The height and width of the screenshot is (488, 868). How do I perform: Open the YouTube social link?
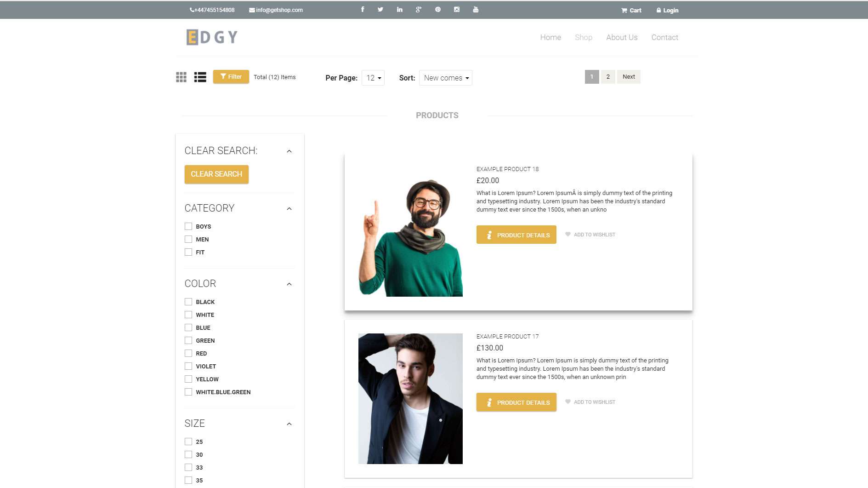[476, 10]
